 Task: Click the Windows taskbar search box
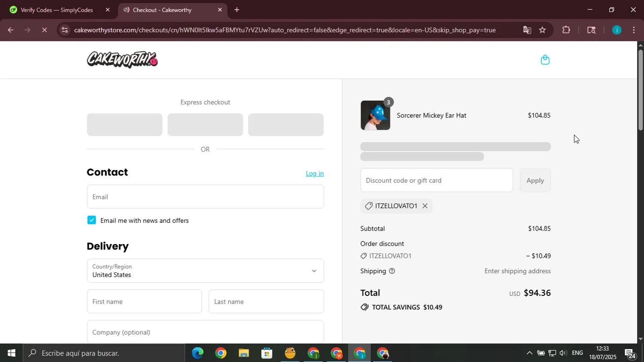[x=104, y=353]
